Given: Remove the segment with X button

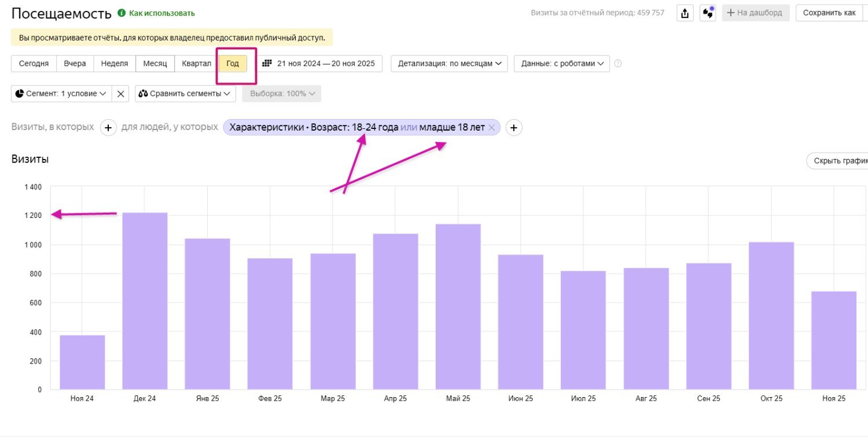Looking at the screenshot, I should [120, 94].
